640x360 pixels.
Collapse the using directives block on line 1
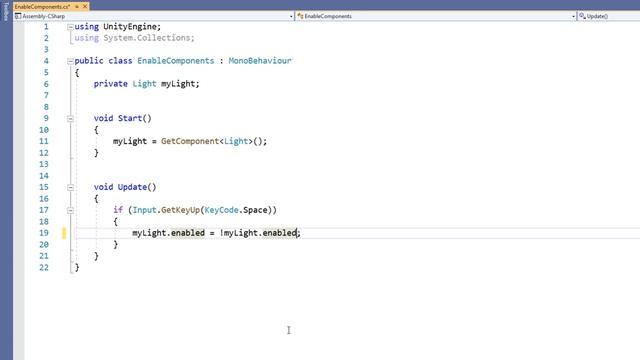click(70, 27)
